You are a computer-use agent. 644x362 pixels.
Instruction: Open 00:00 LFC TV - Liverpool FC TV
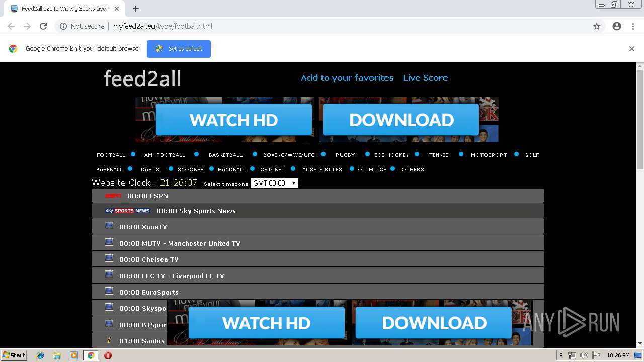[x=318, y=276]
